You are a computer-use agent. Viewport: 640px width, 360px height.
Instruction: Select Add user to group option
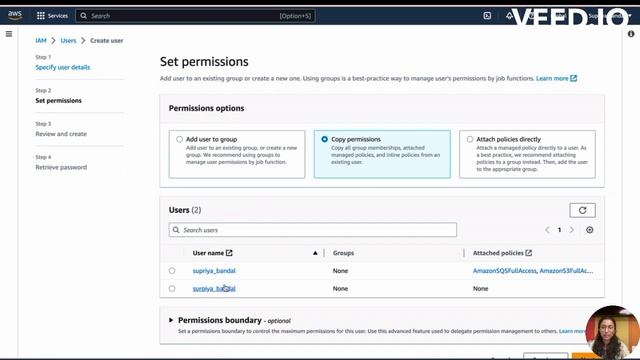[179, 139]
